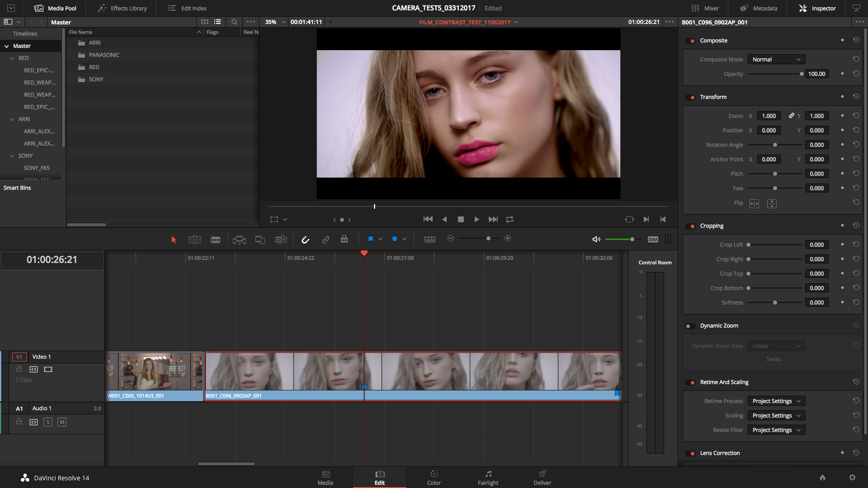Enable the Dynamic Zoom toggle
868x488 pixels.
point(691,326)
